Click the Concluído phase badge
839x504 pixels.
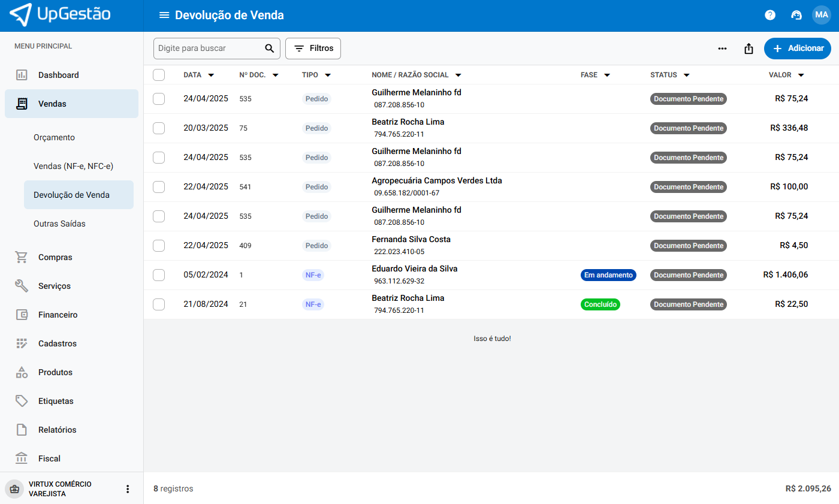pyautogui.click(x=600, y=304)
